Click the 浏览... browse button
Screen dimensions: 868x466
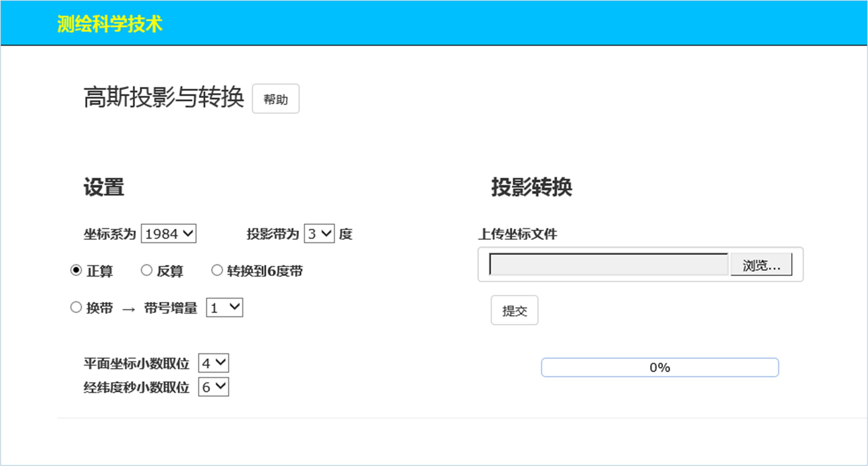tap(761, 265)
